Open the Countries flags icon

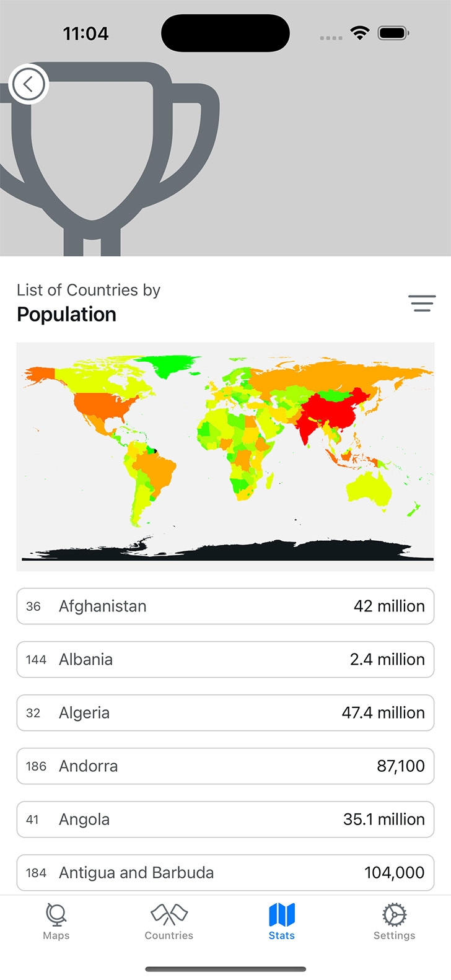(169, 914)
